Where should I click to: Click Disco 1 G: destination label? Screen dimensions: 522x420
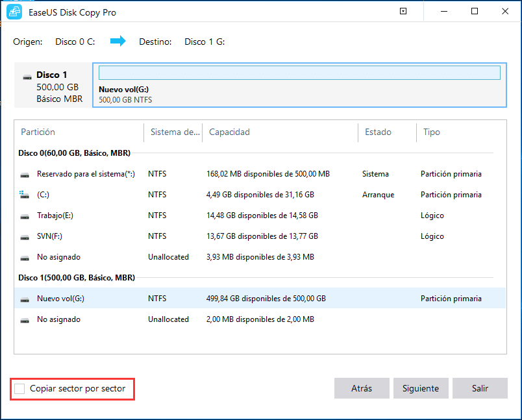point(205,42)
